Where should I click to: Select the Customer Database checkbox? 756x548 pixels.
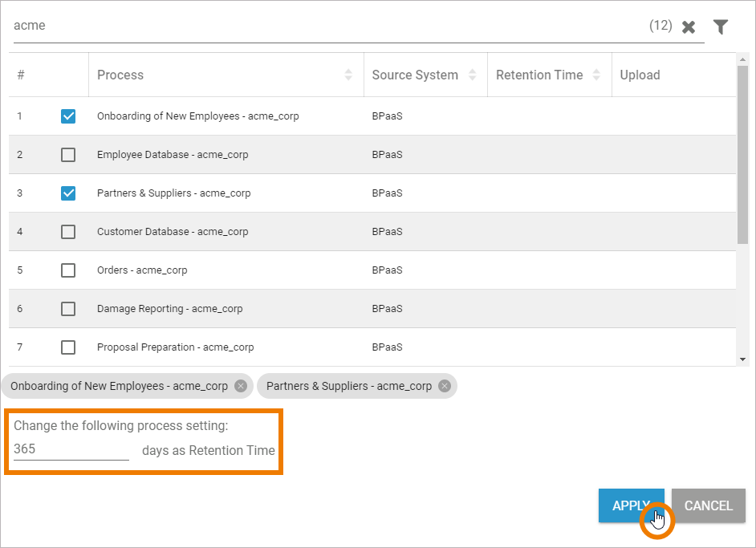[68, 232]
